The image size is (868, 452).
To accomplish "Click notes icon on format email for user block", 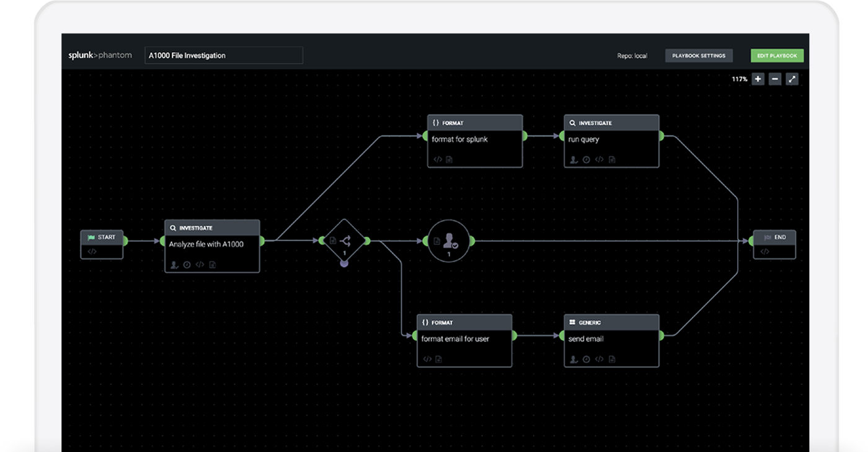I will pyautogui.click(x=439, y=359).
